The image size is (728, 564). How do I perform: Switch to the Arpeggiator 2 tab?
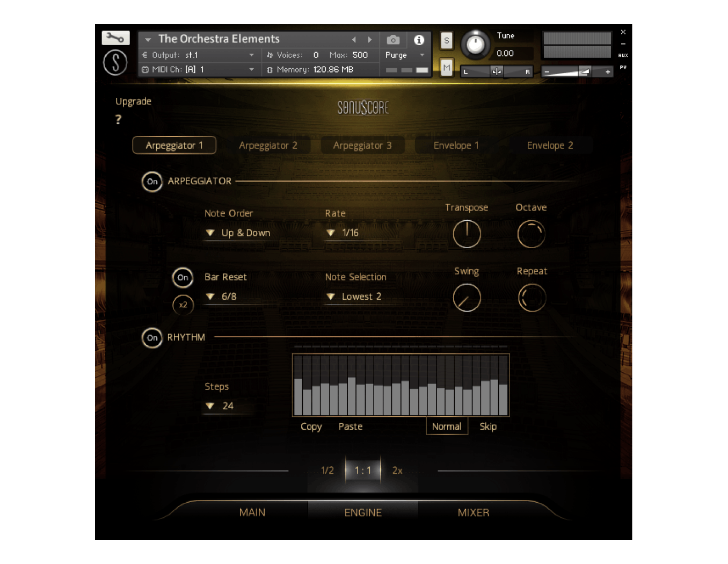pos(268,145)
